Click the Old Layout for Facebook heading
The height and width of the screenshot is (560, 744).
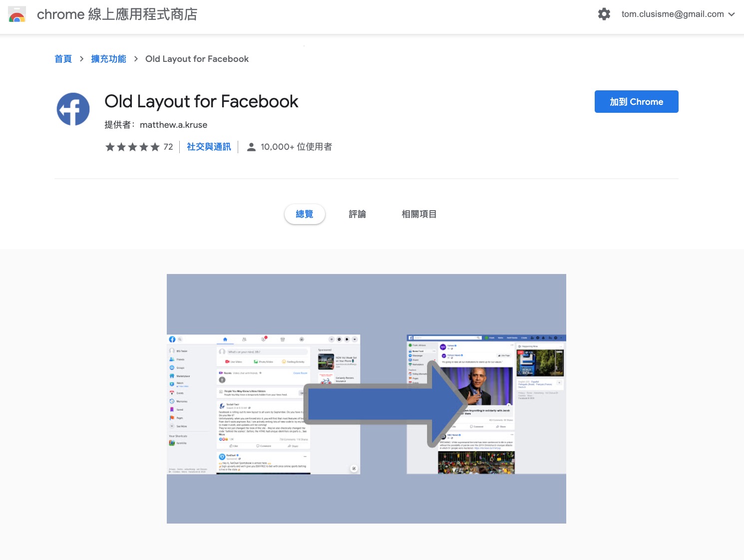click(x=201, y=102)
